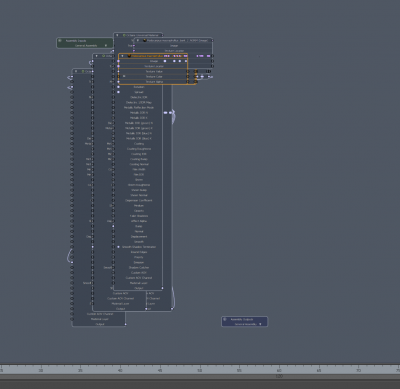Toggle the Smooth Shadow Terminator connection dot
The width and height of the screenshot is (400, 389).
pyautogui.click(x=118, y=247)
